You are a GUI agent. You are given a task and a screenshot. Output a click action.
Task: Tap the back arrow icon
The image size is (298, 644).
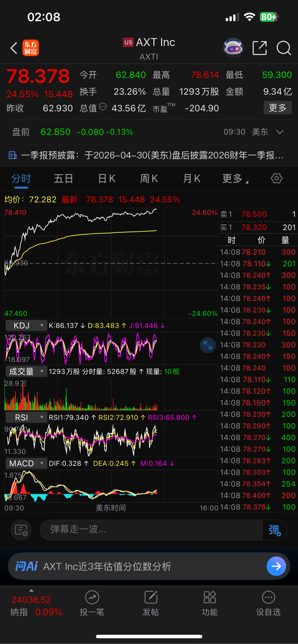pos(14,48)
